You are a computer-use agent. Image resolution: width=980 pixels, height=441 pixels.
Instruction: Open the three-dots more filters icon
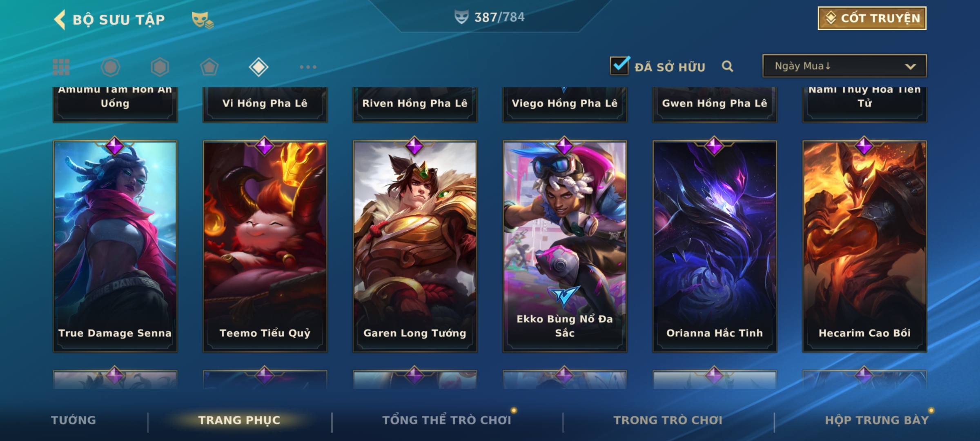click(308, 67)
